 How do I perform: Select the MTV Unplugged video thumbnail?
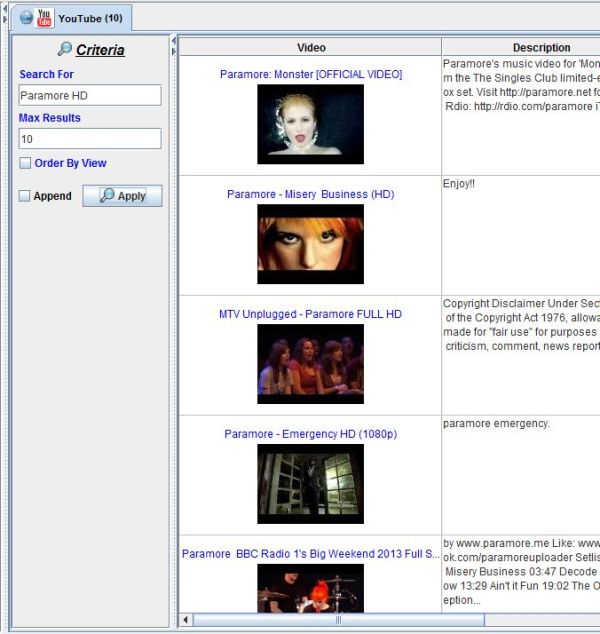310,363
